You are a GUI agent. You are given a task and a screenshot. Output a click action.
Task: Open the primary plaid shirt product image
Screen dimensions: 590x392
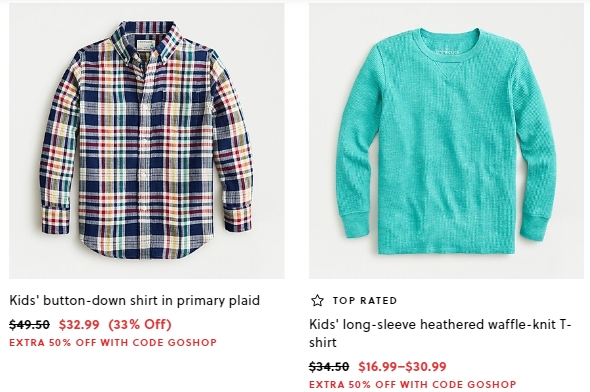click(x=147, y=141)
